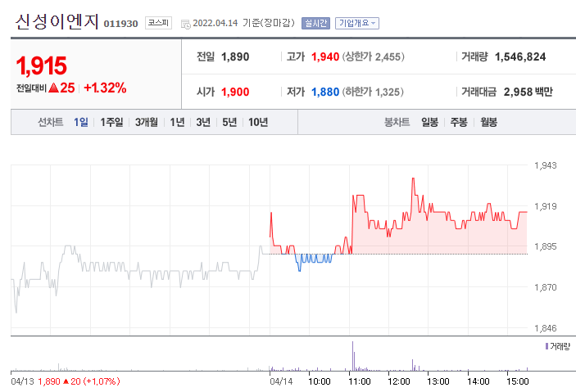Click the 11:00 time axis label
The image size is (576, 392).
point(359,381)
